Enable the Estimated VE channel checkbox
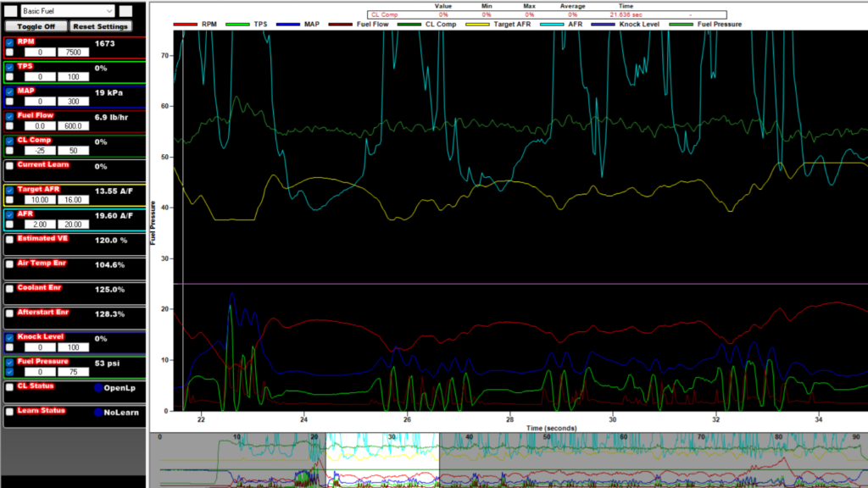This screenshot has height=488, width=868. click(x=9, y=240)
